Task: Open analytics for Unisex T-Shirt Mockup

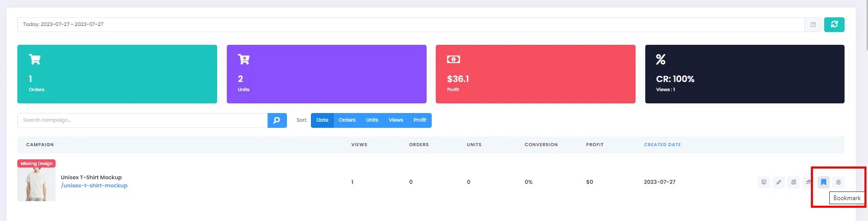Action: click(764, 182)
